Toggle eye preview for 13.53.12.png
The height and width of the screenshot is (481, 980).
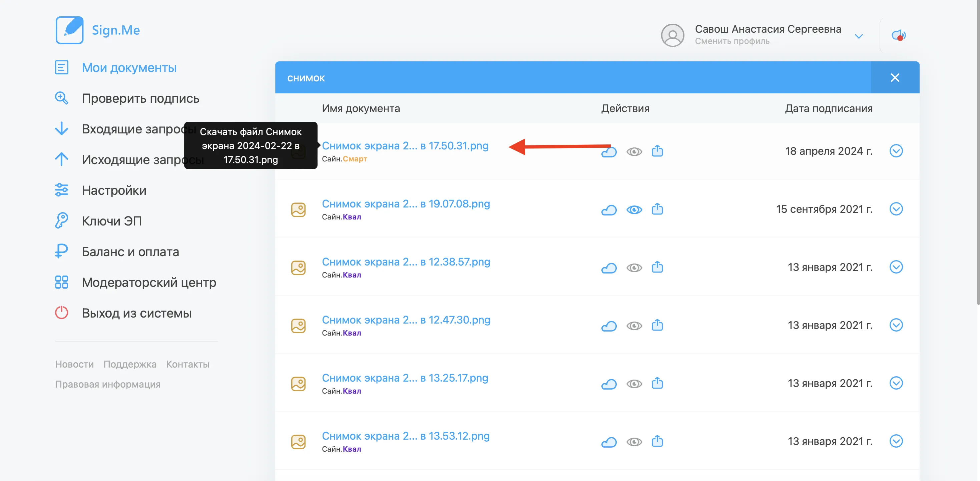634,442
